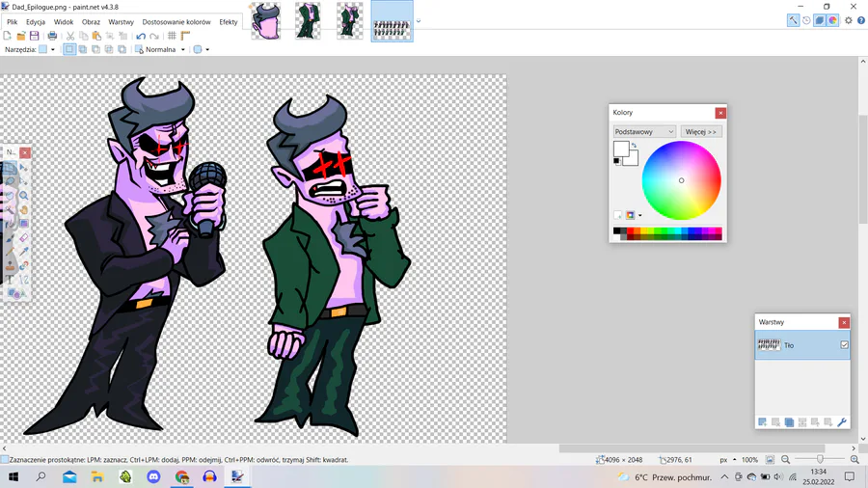Open paint.net settings gear
868x488 pixels.
tap(848, 20)
